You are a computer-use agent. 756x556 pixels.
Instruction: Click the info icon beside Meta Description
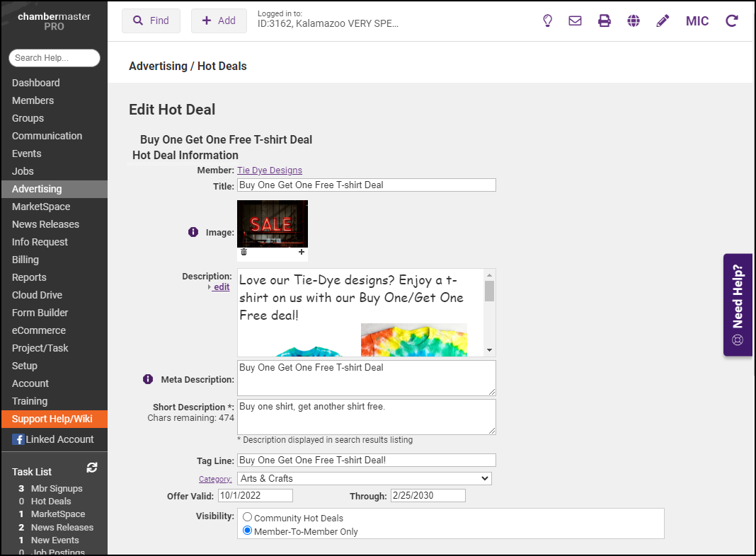tap(148, 379)
